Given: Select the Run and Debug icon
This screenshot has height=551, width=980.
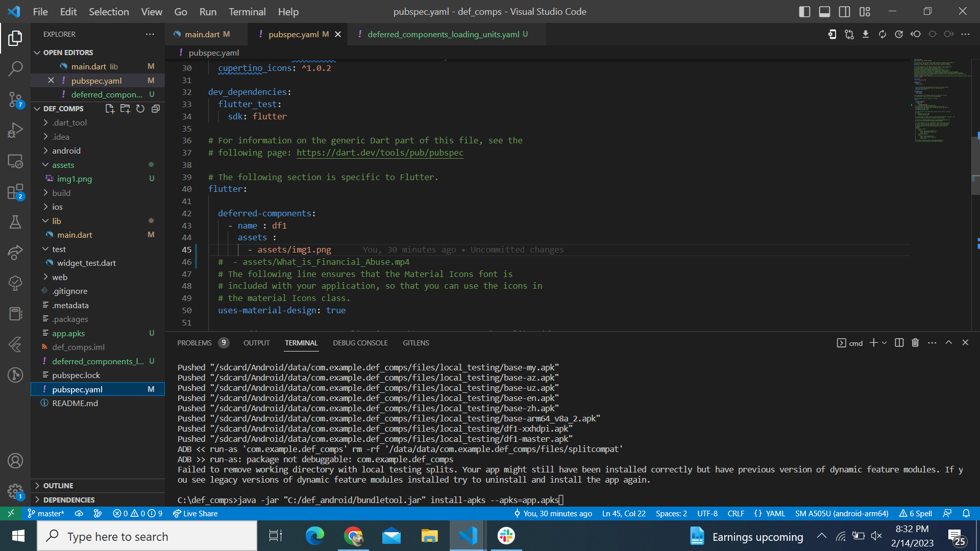Looking at the screenshot, I should pos(15,130).
